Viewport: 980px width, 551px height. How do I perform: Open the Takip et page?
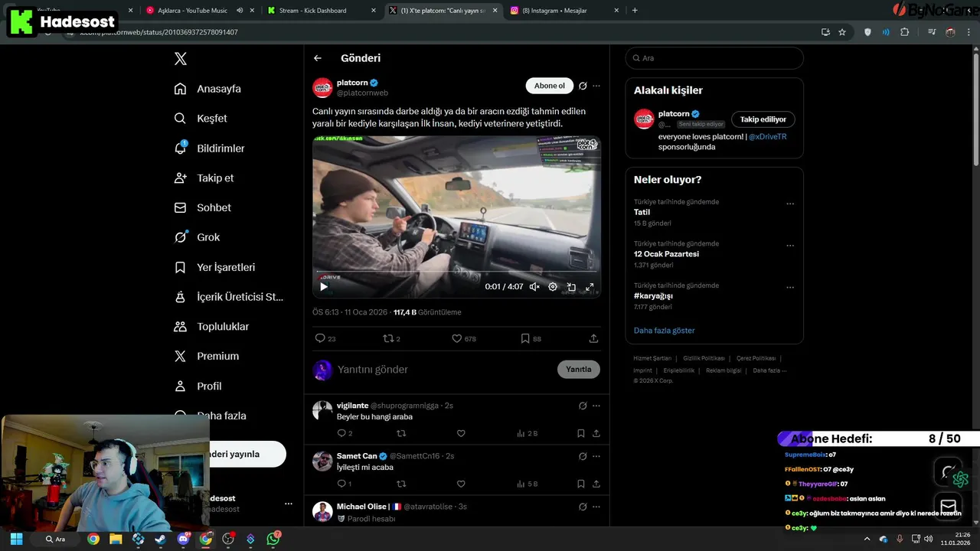click(x=204, y=178)
